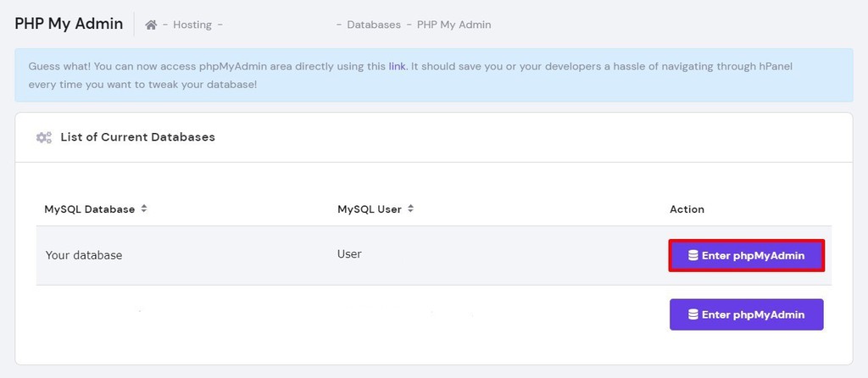The width and height of the screenshot is (868, 378).
Task: Click the 'List of Current Databases' heading
Action: pyautogui.click(x=138, y=136)
